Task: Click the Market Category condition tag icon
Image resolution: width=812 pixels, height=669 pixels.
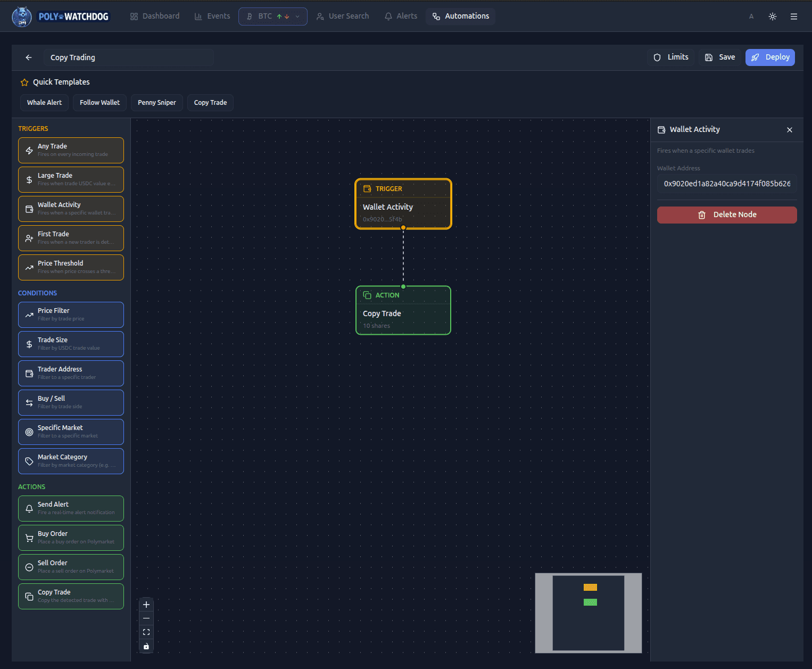Action: point(29,461)
